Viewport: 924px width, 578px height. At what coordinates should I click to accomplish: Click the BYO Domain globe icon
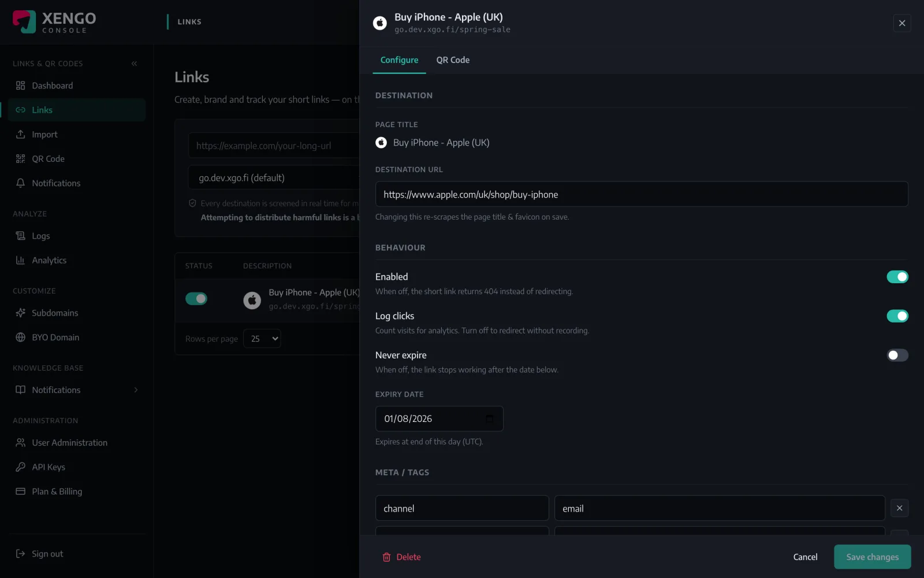pyautogui.click(x=21, y=338)
